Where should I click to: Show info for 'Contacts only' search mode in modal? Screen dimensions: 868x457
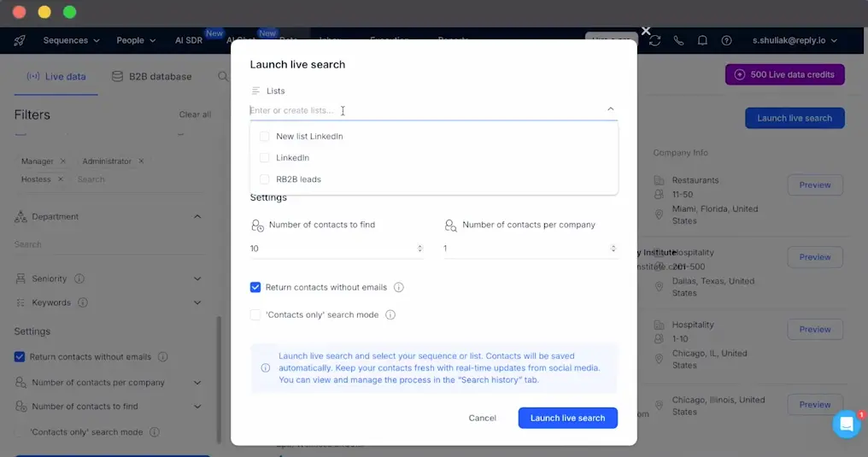tap(390, 315)
